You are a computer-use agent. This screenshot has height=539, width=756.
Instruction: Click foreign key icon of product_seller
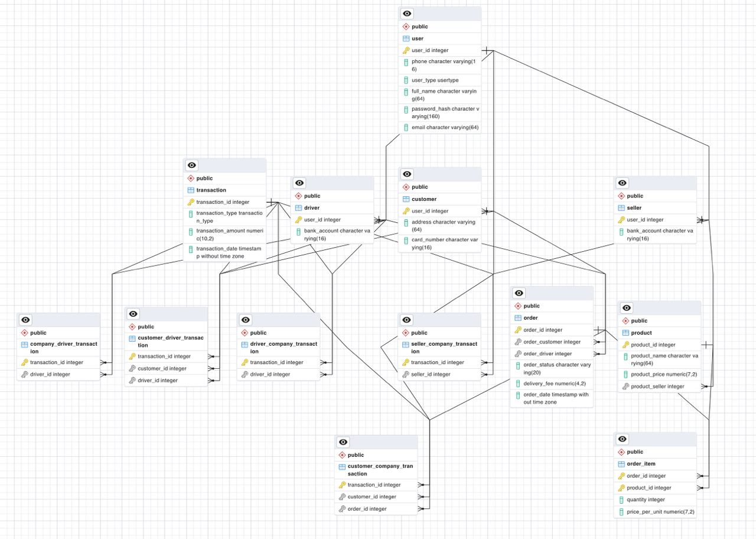(625, 387)
